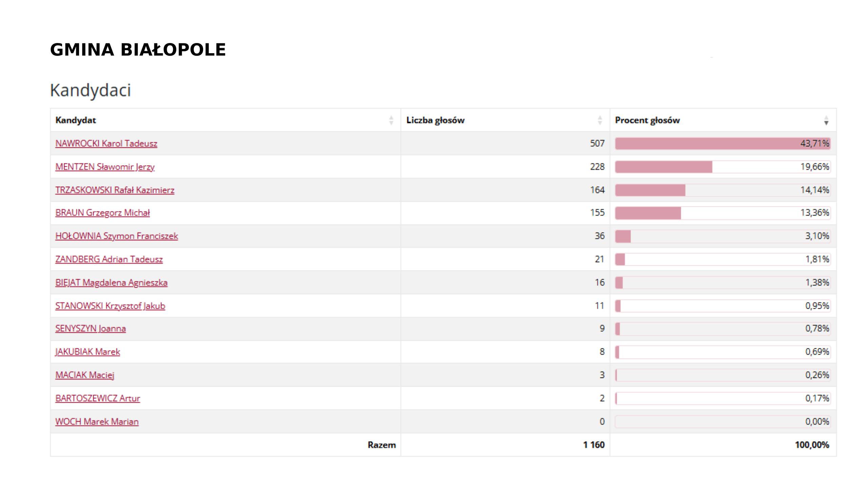This screenshot has height=488, width=868.
Task: Sort by Liczba głosów arrows icon
Action: (600, 120)
